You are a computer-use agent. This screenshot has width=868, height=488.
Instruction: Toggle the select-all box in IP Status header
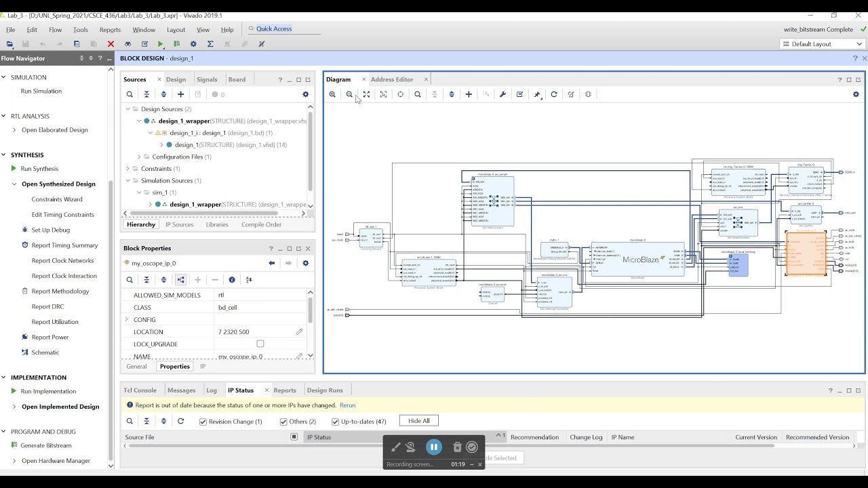coord(294,437)
